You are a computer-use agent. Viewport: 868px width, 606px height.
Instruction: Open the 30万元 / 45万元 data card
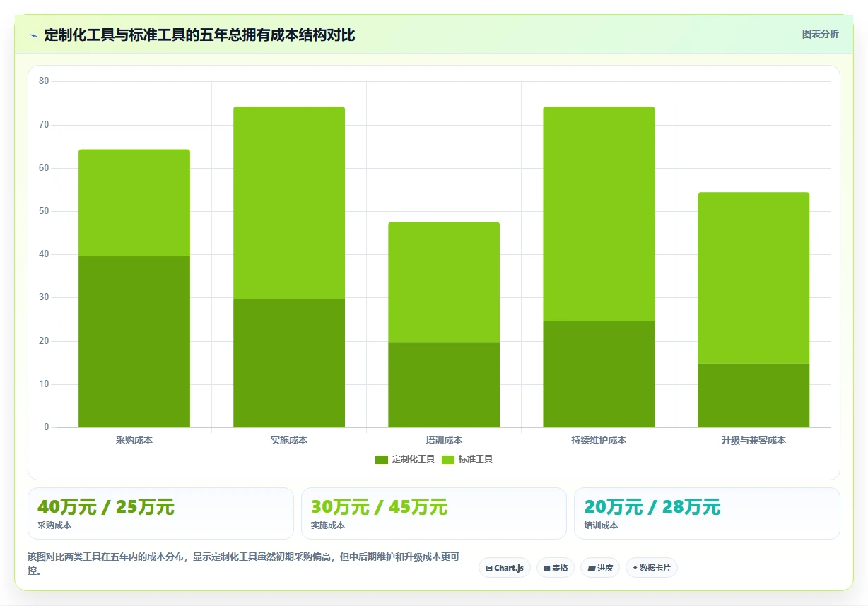434,513
